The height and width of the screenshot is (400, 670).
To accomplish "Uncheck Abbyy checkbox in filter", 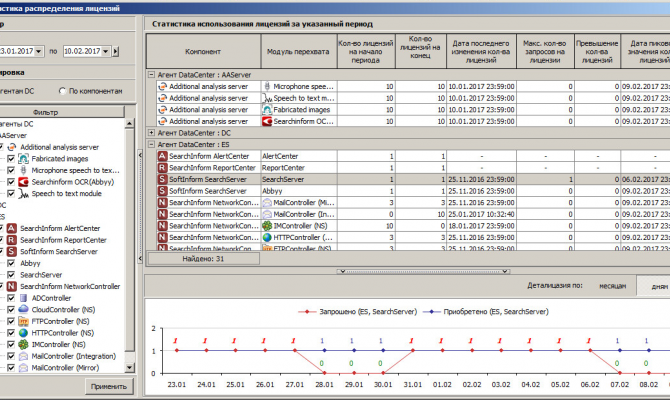I will point(11,263).
